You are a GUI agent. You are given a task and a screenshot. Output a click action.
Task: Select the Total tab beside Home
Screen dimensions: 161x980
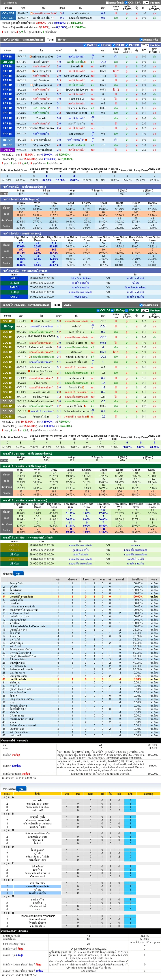[x=50, y=40]
